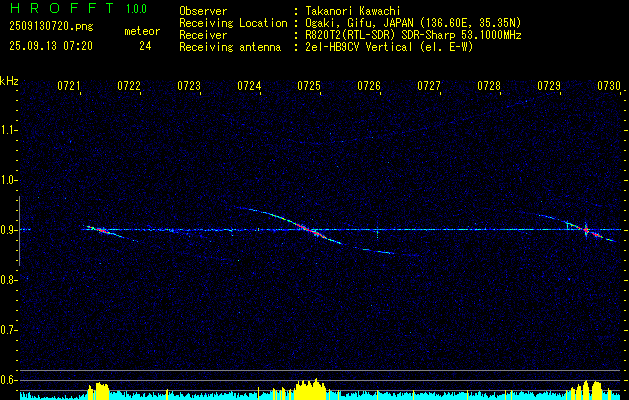Screen dimensions: 629x400
Task: Click the yellow power burst below 0721
Action: click(x=98, y=390)
